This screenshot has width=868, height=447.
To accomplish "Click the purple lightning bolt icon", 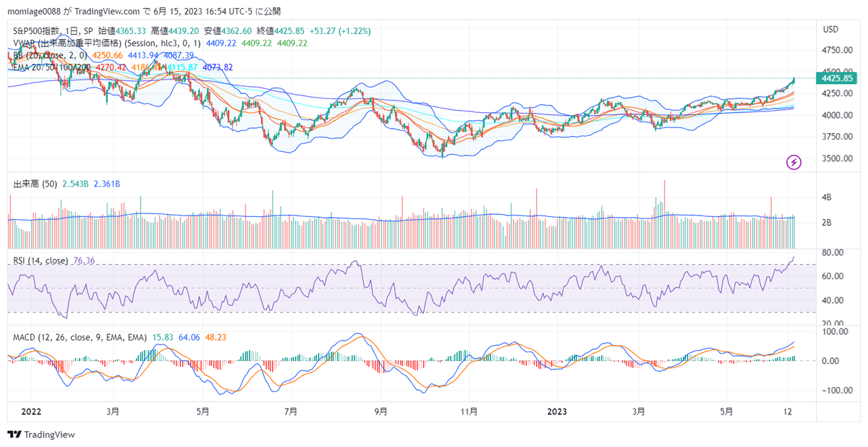I will (x=794, y=162).
